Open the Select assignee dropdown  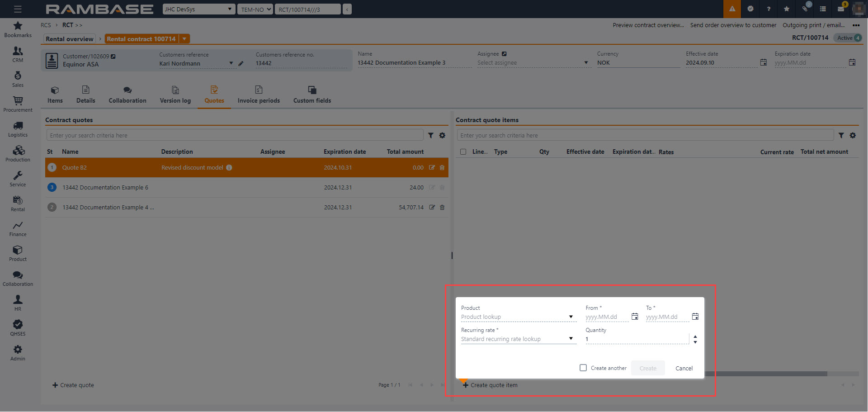coord(586,63)
